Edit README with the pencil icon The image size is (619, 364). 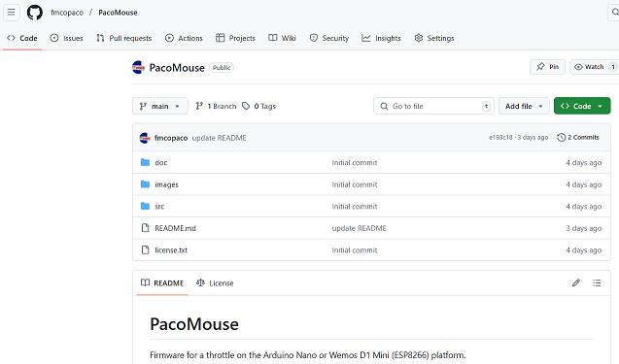click(576, 282)
